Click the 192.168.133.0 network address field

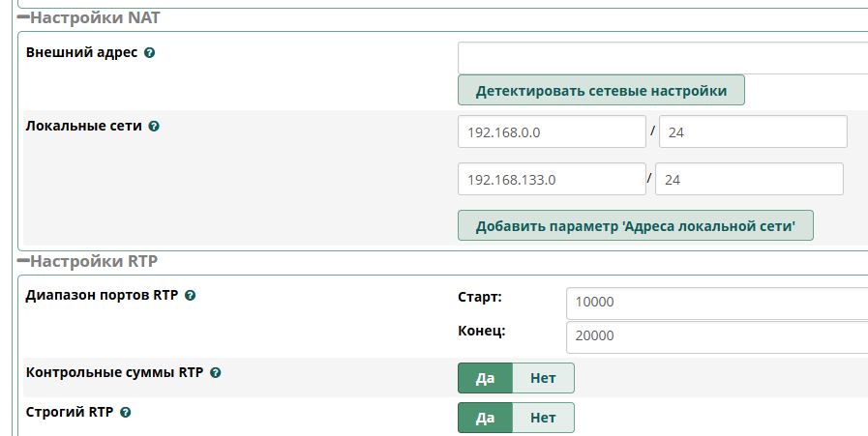coord(552,179)
